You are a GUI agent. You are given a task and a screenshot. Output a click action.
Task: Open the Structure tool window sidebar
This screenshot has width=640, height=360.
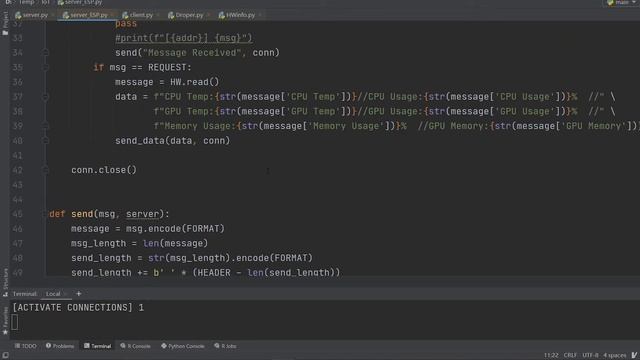coord(5,282)
